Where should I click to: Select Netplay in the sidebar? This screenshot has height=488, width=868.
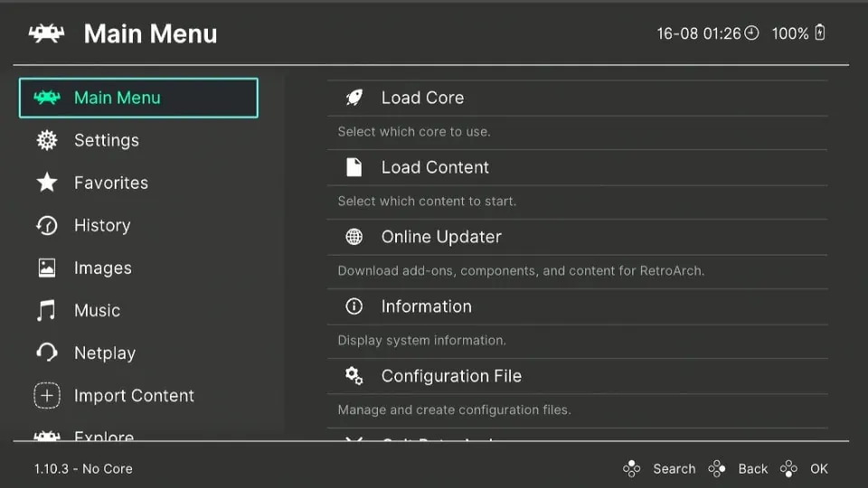point(138,353)
